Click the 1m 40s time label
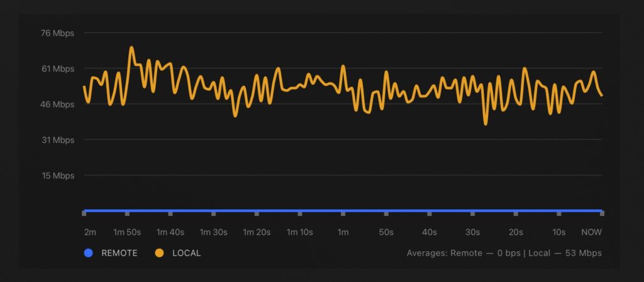Screen dimensions: 644x282 [170, 232]
